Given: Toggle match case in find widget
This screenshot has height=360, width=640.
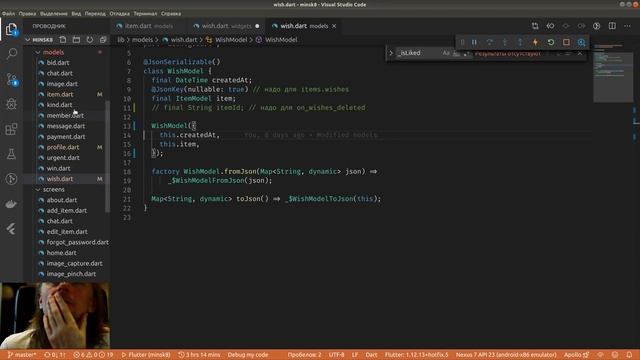Looking at the screenshot, I should [x=446, y=53].
